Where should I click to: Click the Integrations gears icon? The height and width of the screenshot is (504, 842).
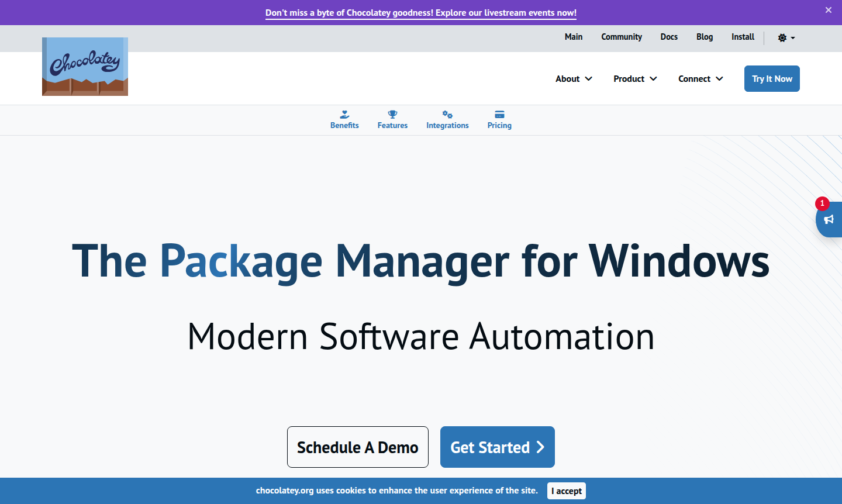pyautogui.click(x=447, y=115)
